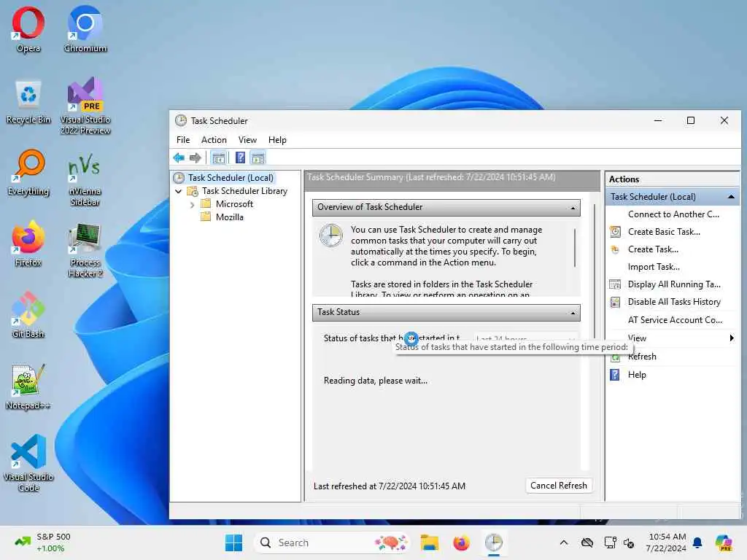
Task: Show hidden icons in system tray
Action: [564, 542]
